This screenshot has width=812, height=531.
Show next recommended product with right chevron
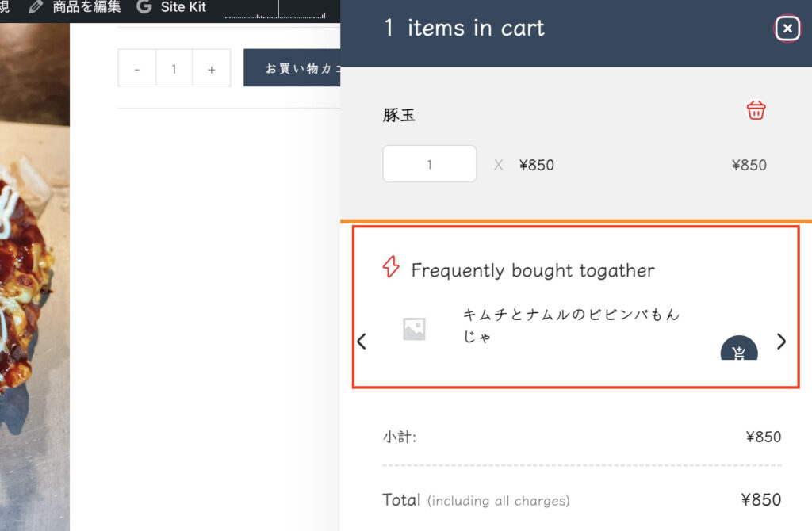782,342
